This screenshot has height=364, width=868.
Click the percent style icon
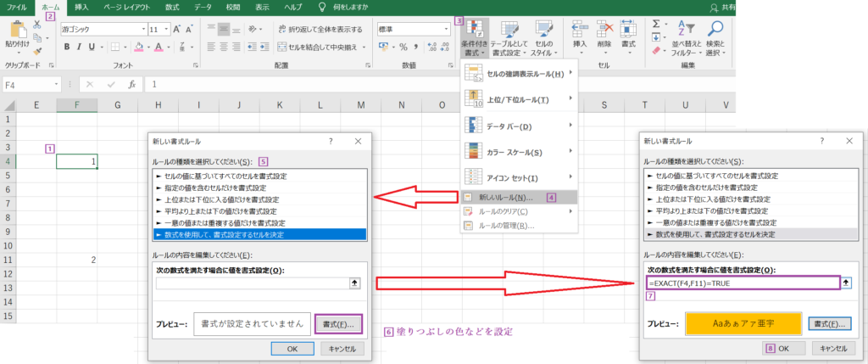coord(403,48)
